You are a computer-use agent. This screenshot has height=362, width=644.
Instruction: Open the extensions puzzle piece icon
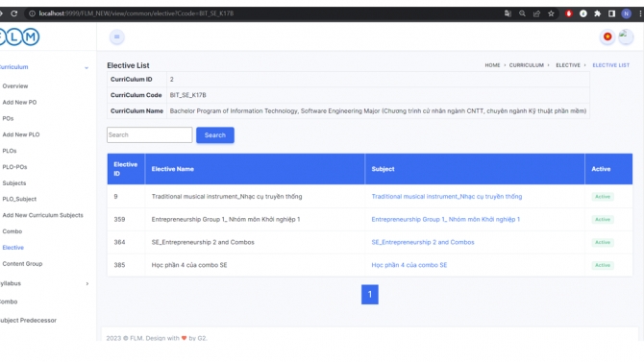[598, 13]
